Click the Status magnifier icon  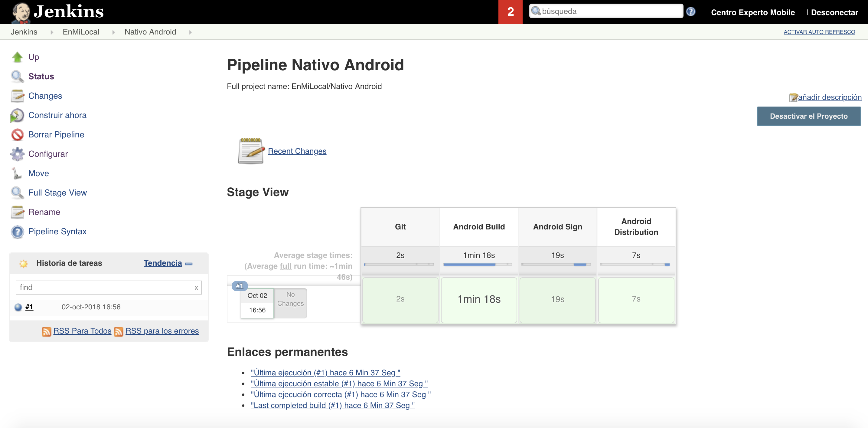(17, 77)
